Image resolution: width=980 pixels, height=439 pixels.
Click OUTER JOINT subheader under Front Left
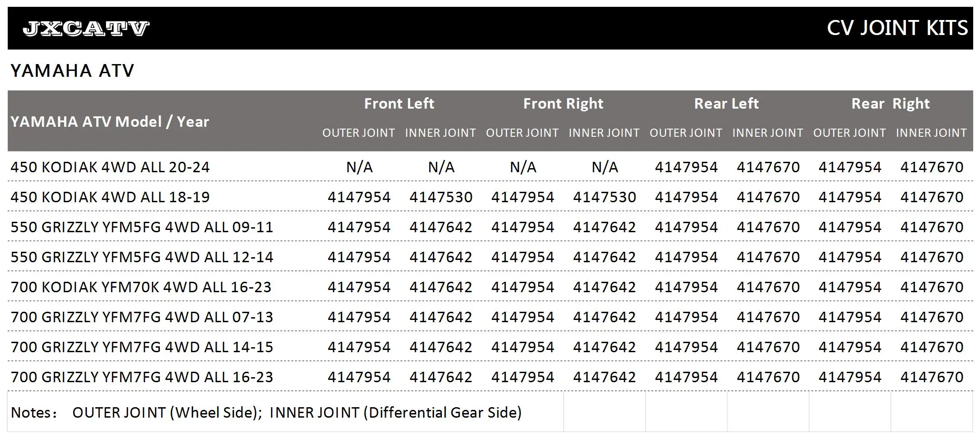[x=359, y=133]
